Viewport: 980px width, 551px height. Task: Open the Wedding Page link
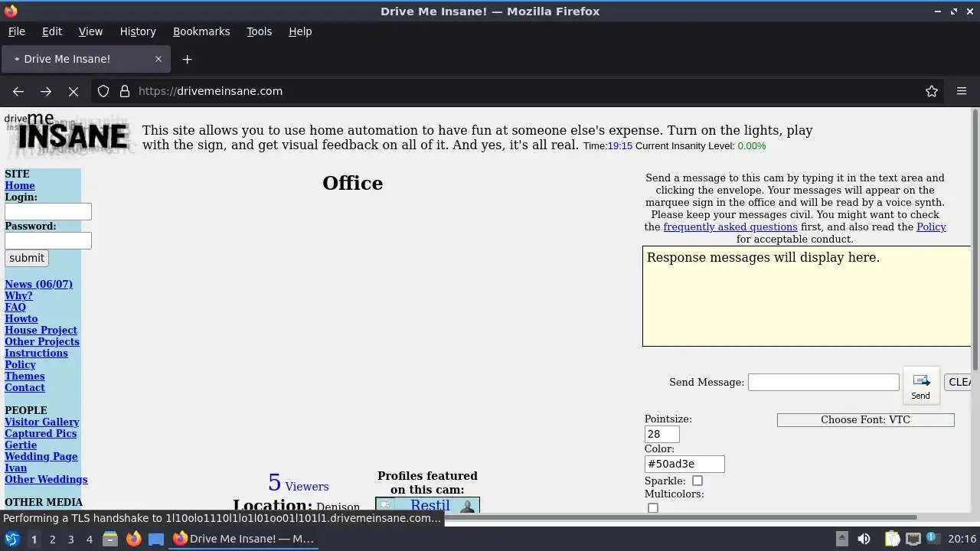click(x=41, y=456)
